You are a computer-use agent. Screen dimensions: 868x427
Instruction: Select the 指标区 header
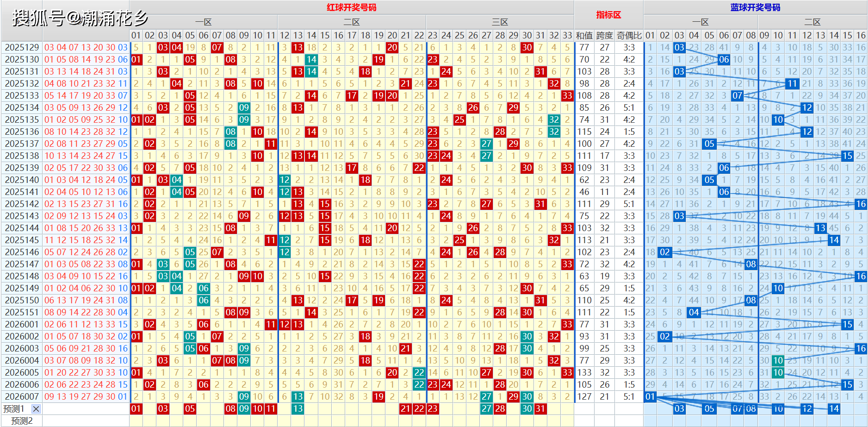608,15
